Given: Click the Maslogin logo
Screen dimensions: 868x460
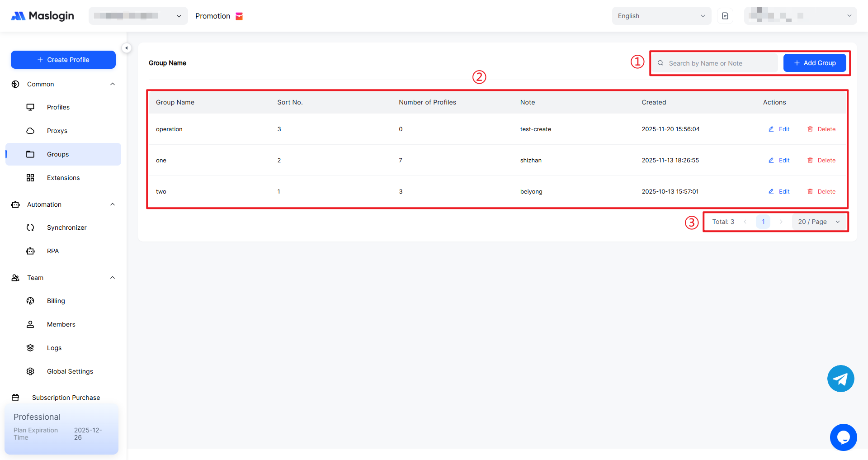Looking at the screenshot, I should pyautogui.click(x=42, y=16).
